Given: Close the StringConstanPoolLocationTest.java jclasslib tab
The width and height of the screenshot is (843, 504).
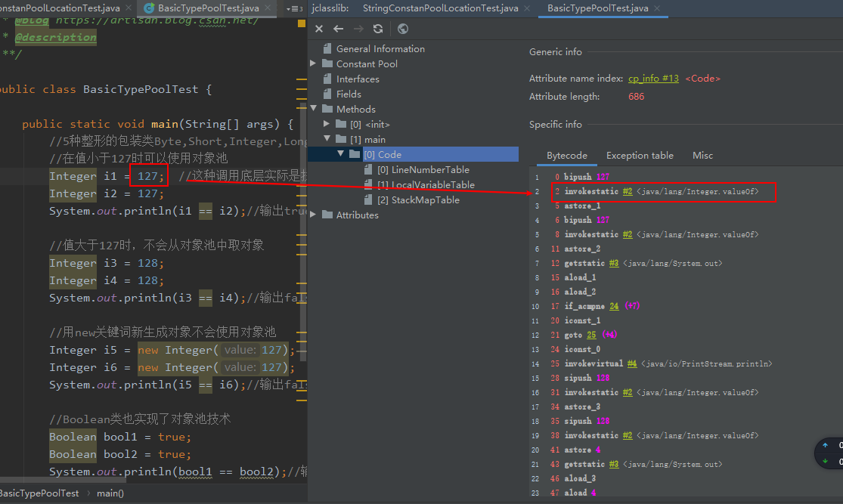Looking at the screenshot, I should [x=527, y=8].
